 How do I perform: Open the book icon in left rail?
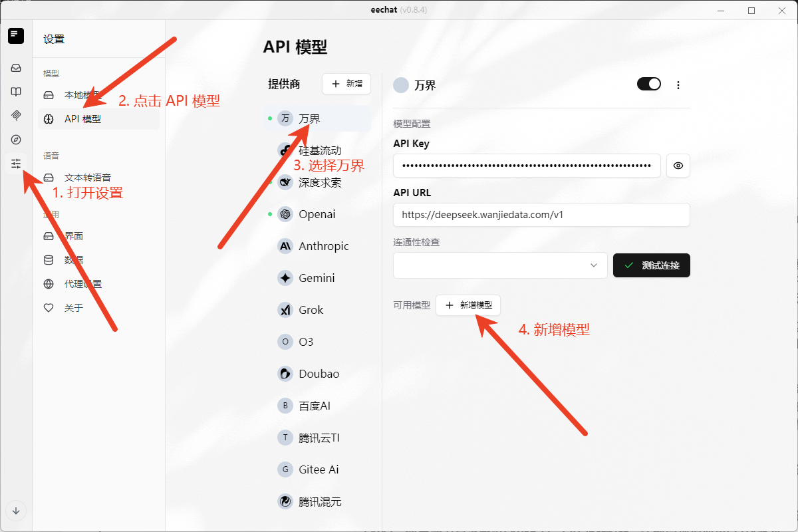pyautogui.click(x=16, y=92)
